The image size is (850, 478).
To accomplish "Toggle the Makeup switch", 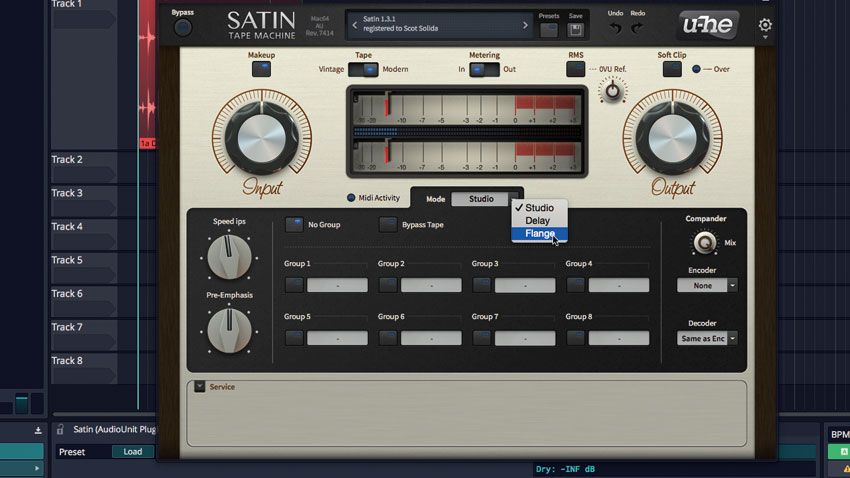I will [x=261, y=69].
